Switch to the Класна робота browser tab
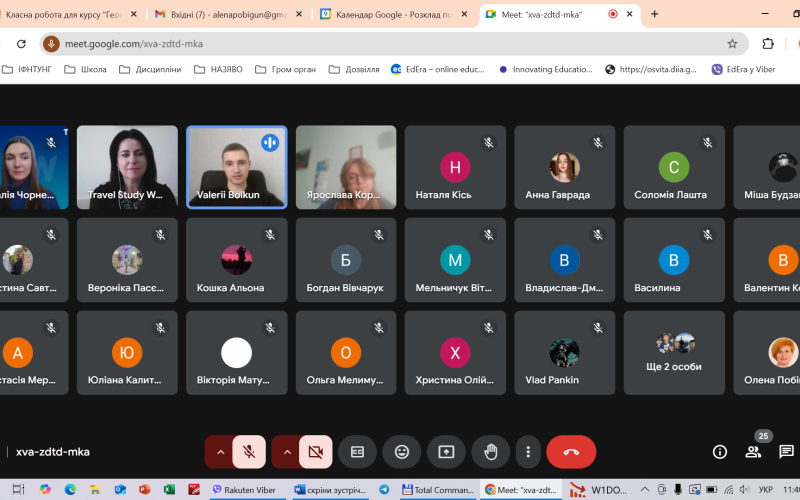The height and width of the screenshot is (500, 800). [x=64, y=14]
